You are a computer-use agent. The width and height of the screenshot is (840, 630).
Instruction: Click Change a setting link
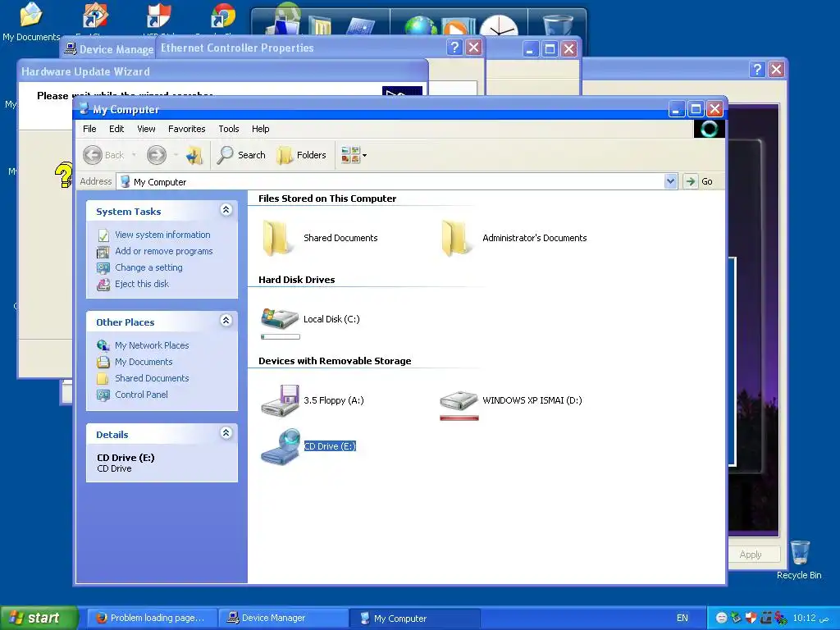pos(148,267)
